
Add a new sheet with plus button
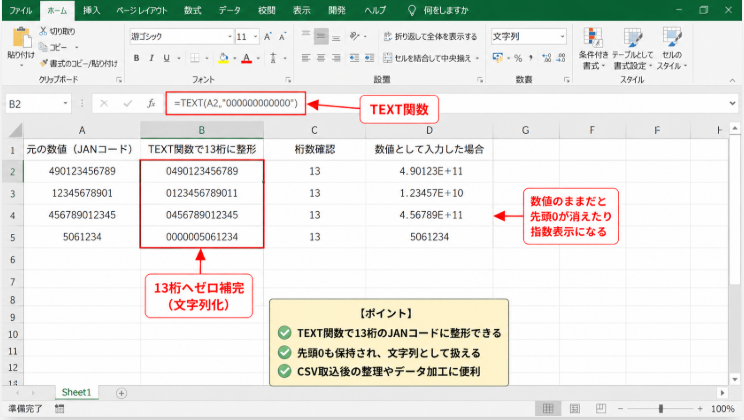(121, 393)
